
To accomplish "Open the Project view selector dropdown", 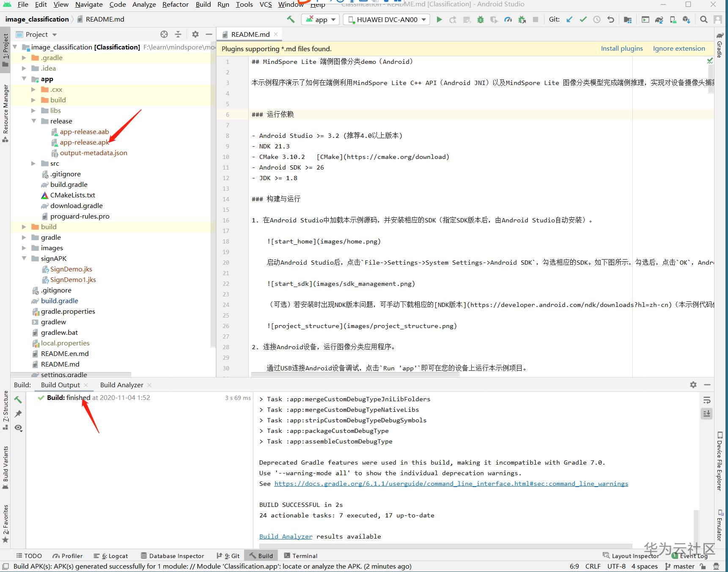I will [36, 34].
